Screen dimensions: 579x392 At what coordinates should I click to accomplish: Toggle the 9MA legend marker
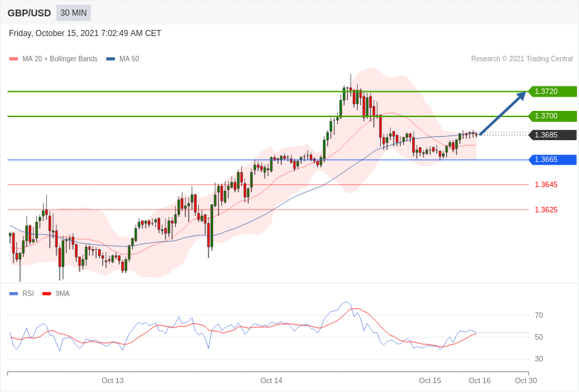click(46, 294)
